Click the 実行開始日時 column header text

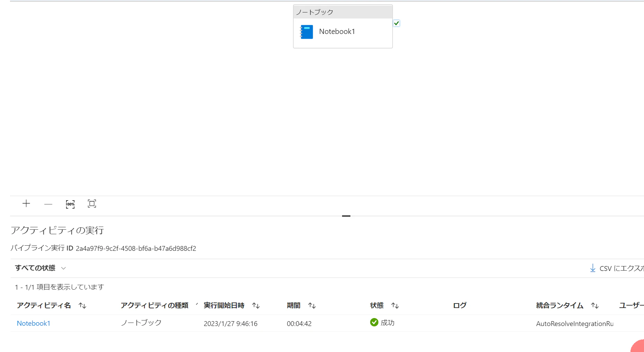coord(224,305)
